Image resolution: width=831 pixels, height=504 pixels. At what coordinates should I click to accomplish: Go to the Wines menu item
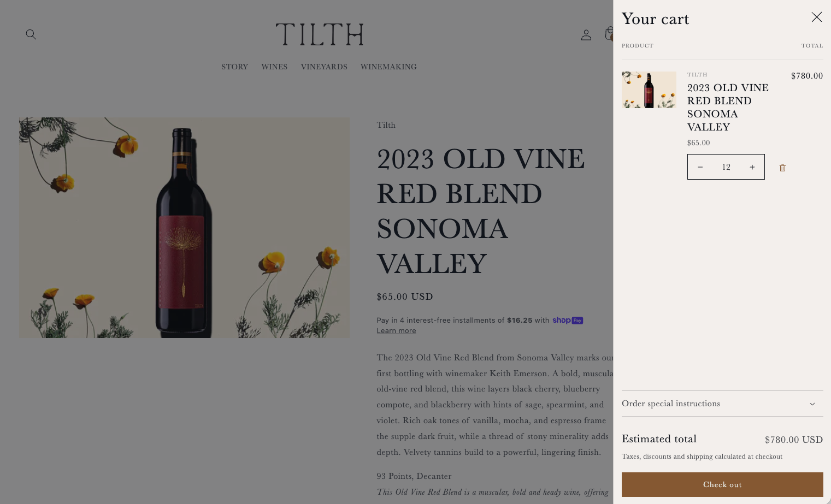[274, 67]
